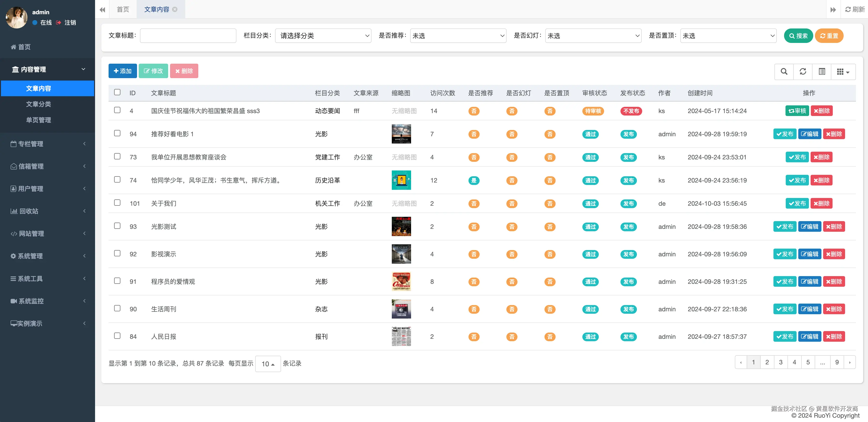Open the 栏目分类 category dropdown
The height and width of the screenshot is (422, 868).
[323, 36]
